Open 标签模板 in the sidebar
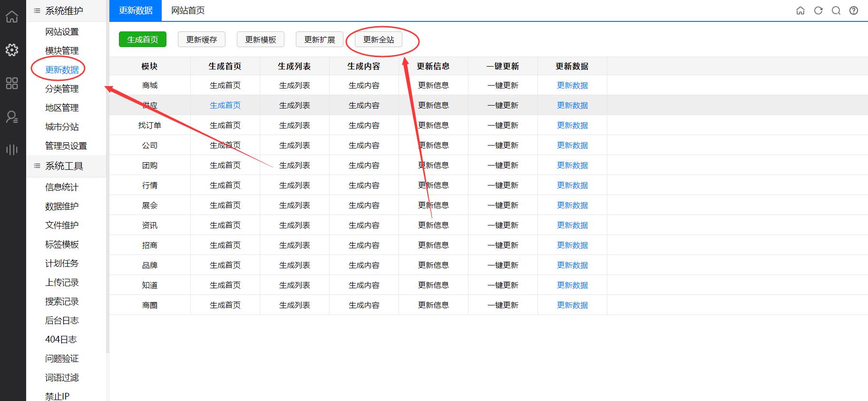Screen dimensions: 868x401 coord(62,245)
